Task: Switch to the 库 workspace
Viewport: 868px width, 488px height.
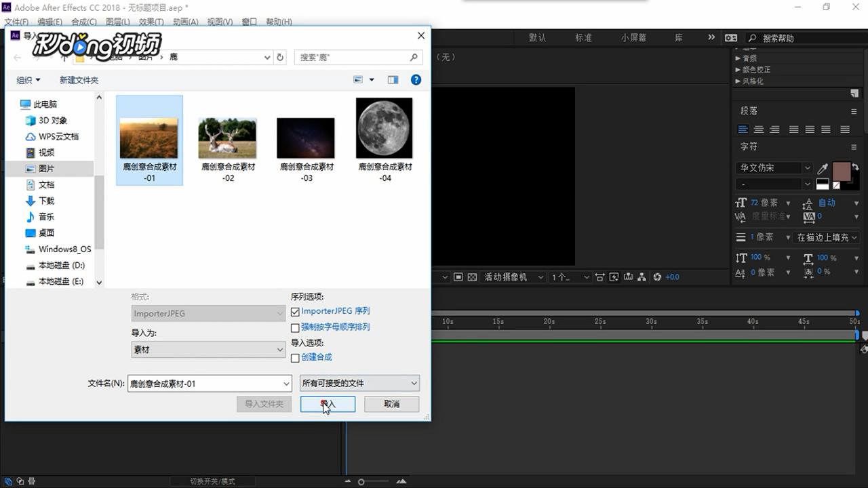Action: pyautogui.click(x=679, y=38)
